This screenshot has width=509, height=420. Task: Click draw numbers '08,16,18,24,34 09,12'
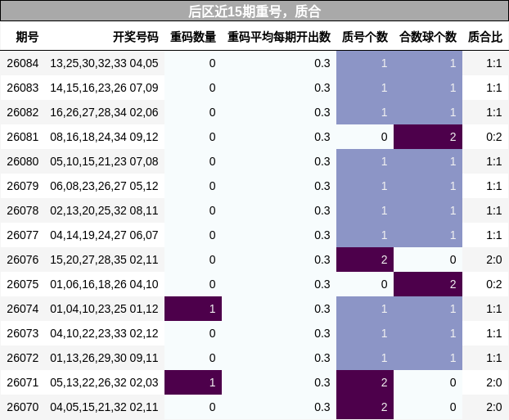104,137
